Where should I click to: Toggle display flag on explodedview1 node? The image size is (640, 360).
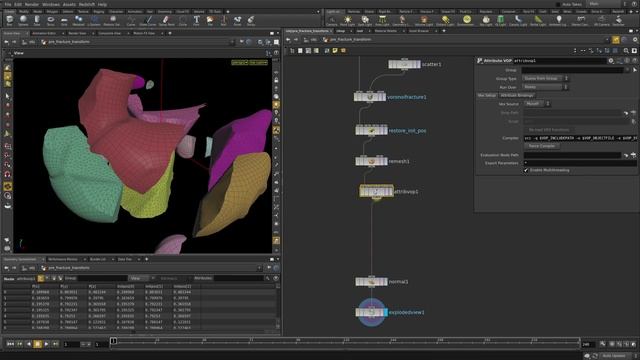coord(386,312)
